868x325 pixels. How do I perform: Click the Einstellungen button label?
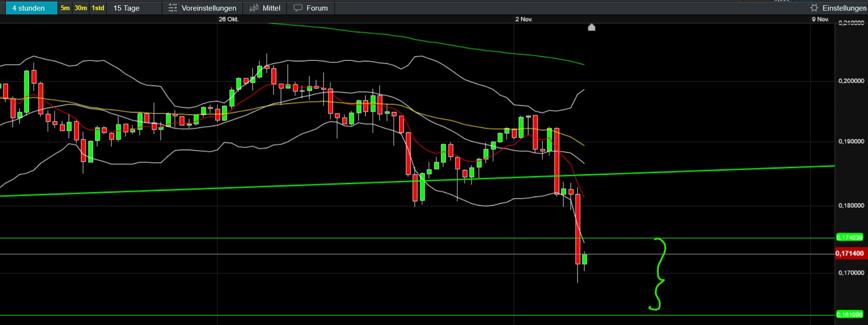844,8
